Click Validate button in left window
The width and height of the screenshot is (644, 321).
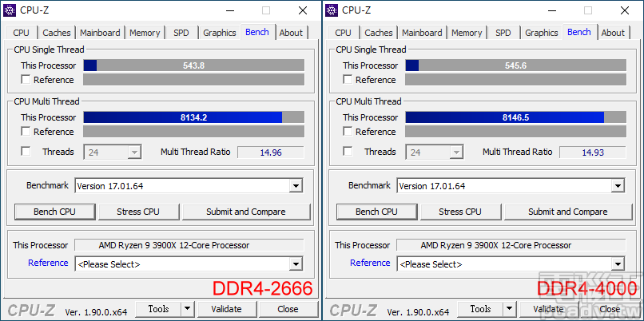coord(227,309)
